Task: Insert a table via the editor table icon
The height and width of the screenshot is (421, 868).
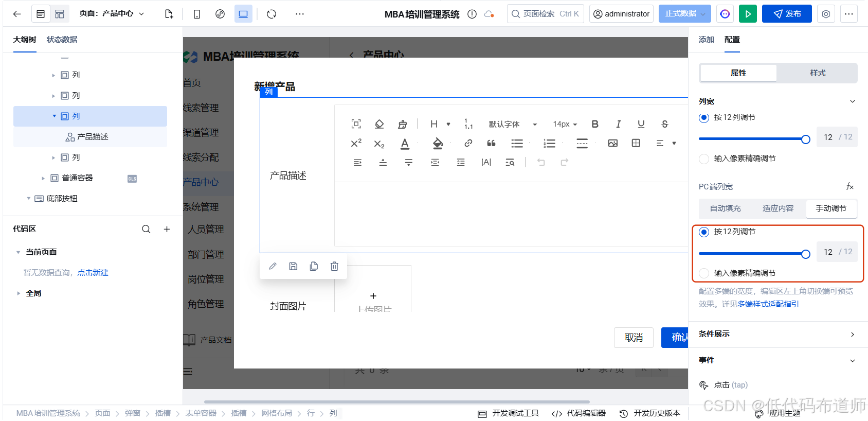Action: click(636, 143)
